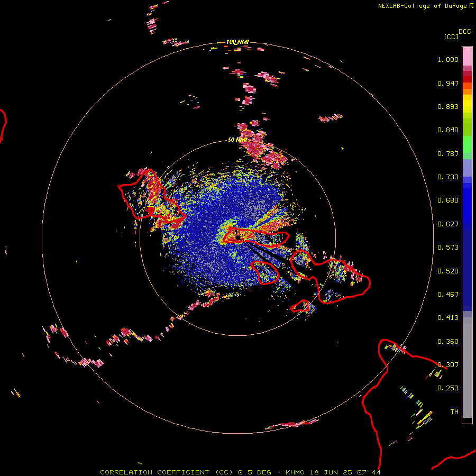476x476 pixels.
Task: Select the 0.253 scale value
Action: 448,388
